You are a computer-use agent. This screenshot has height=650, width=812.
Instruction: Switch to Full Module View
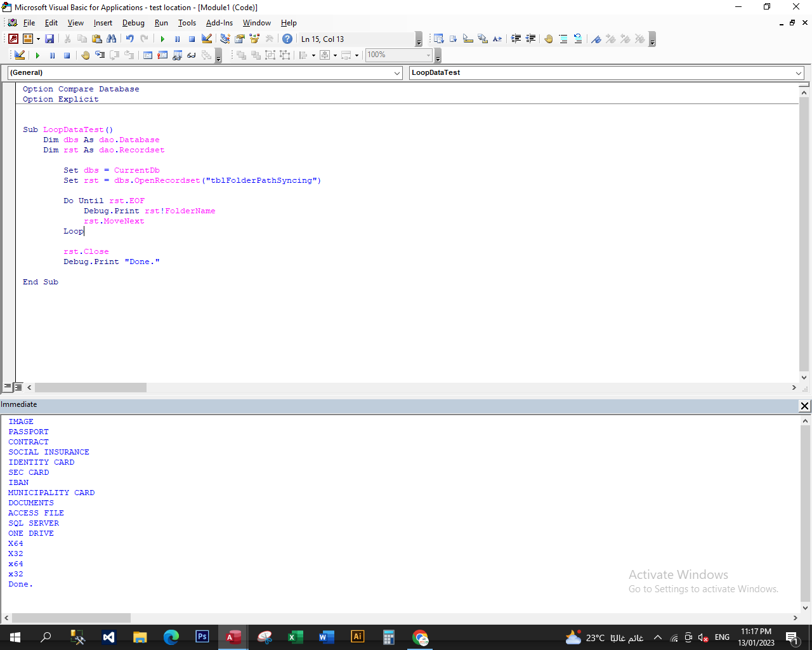point(18,387)
